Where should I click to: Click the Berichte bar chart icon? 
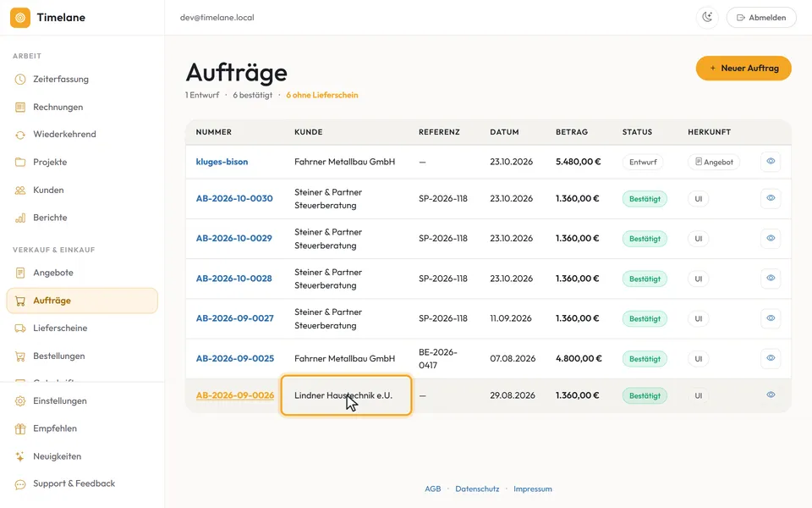20,218
